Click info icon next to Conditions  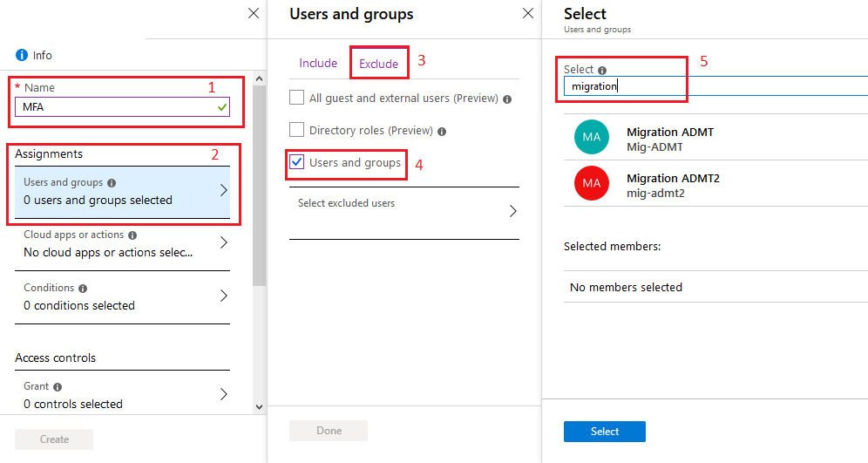click(x=83, y=289)
